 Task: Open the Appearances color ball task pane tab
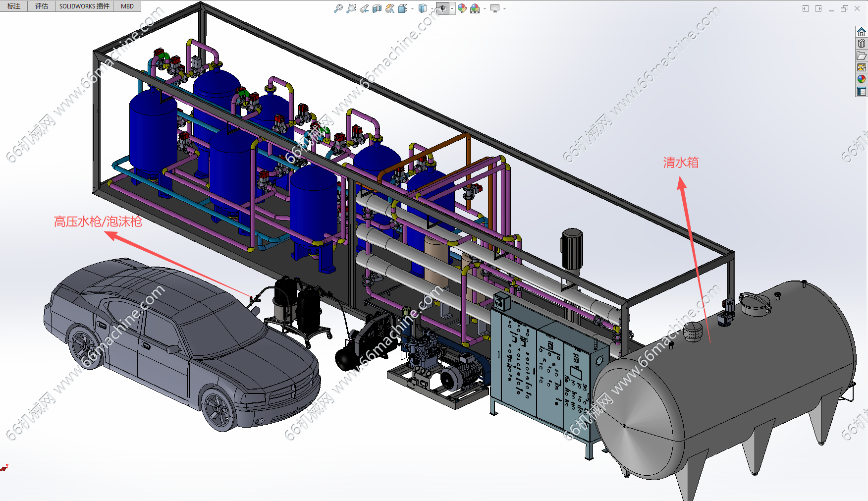pyautogui.click(x=862, y=79)
